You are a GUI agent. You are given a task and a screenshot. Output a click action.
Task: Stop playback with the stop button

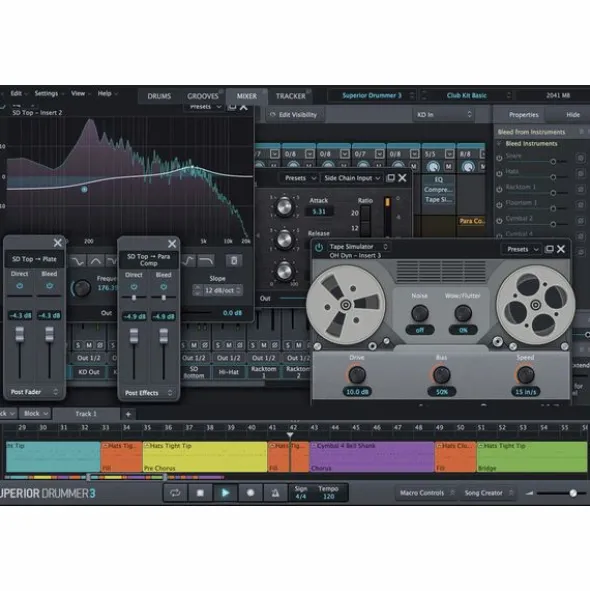point(200,493)
